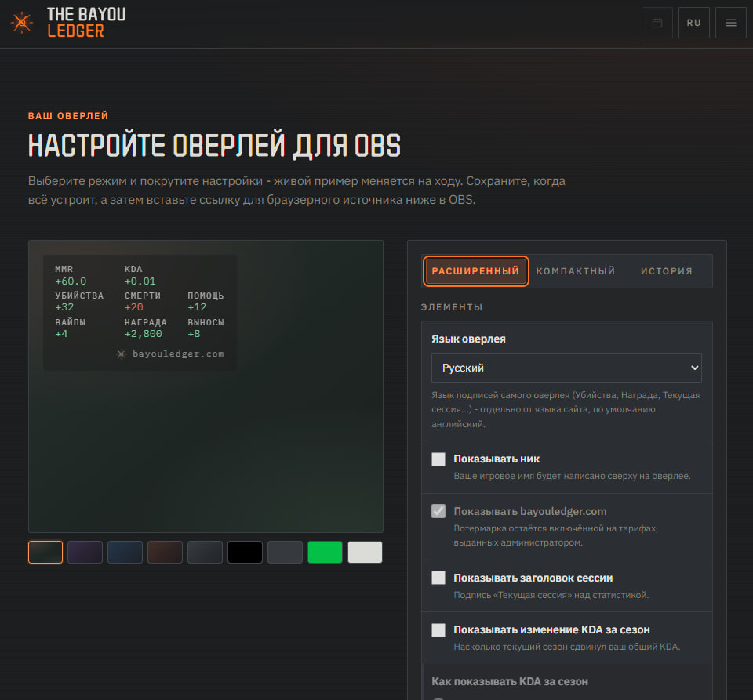The width and height of the screenshot is (753, 700).
Task: Check Показывать заголовок сессии
Action: pos(438,578)
